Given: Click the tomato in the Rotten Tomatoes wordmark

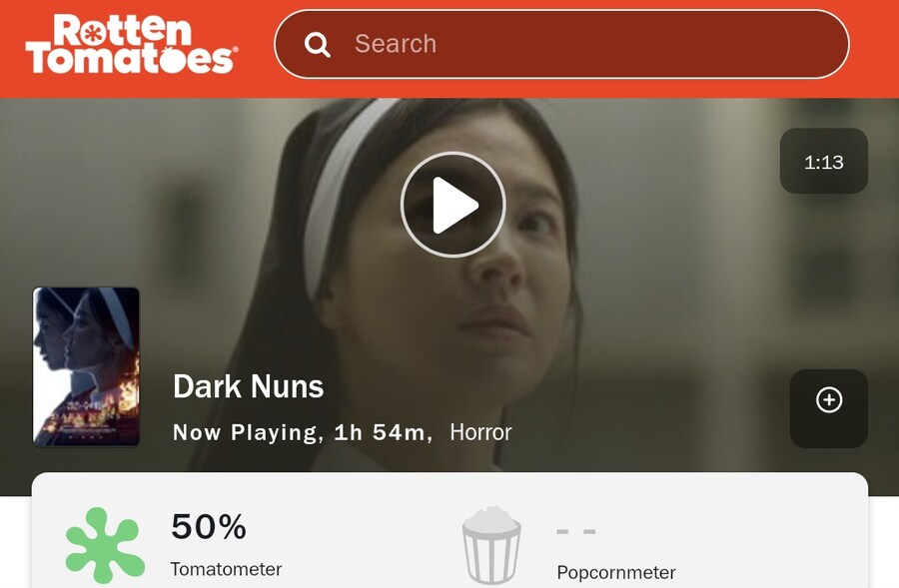Looking at the screenshot, I should (x=173, y=60).
